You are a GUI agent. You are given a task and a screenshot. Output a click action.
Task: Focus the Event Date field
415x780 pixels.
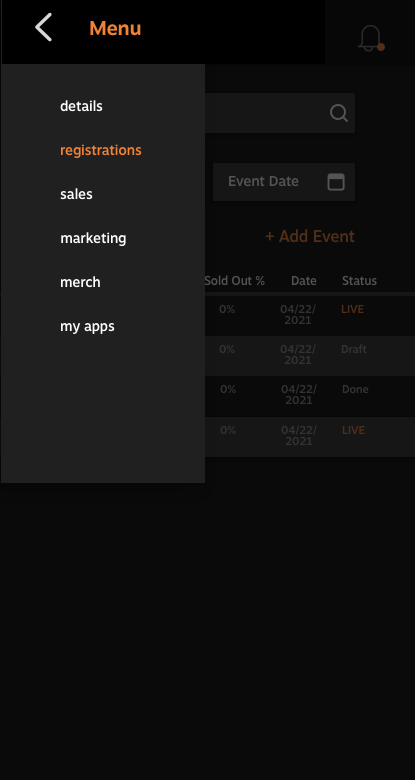284,182
